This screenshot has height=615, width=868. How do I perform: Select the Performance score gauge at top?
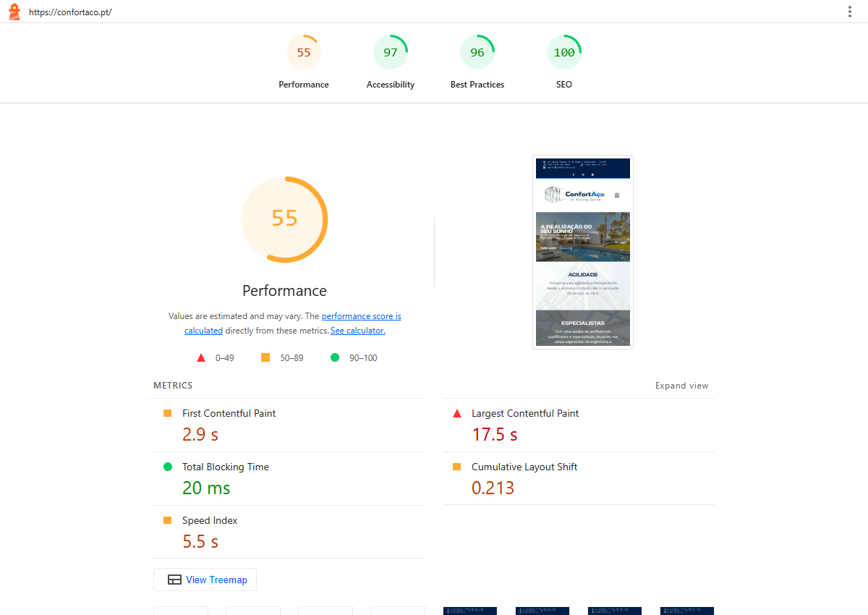pos(304,62)
